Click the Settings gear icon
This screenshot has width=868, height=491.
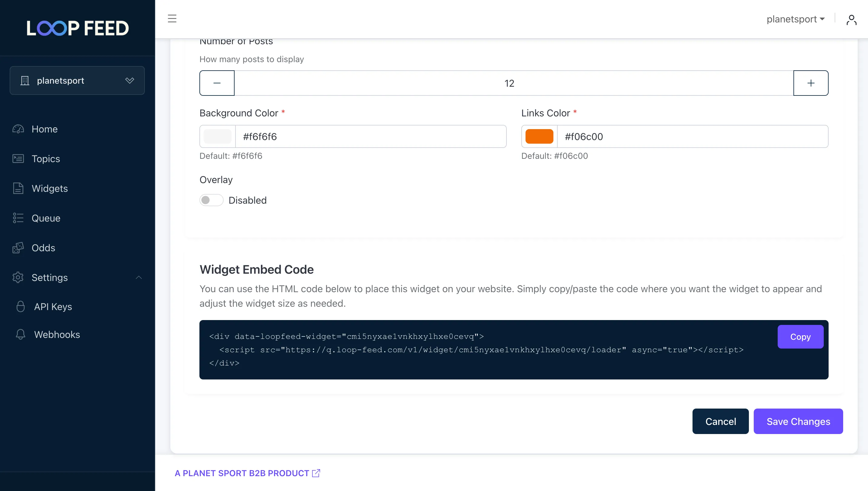pyautogui.click(x=18, y=277)
